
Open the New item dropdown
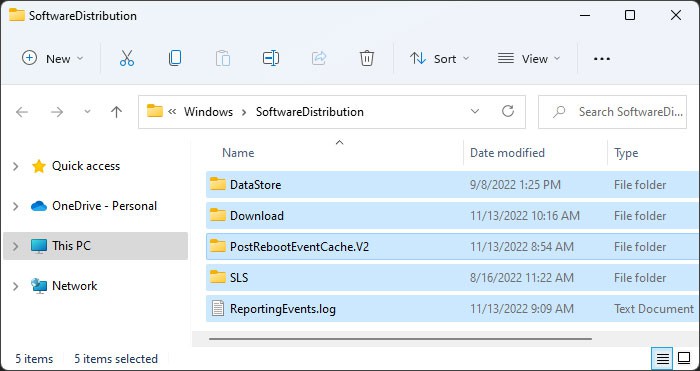tap(53, 58)
